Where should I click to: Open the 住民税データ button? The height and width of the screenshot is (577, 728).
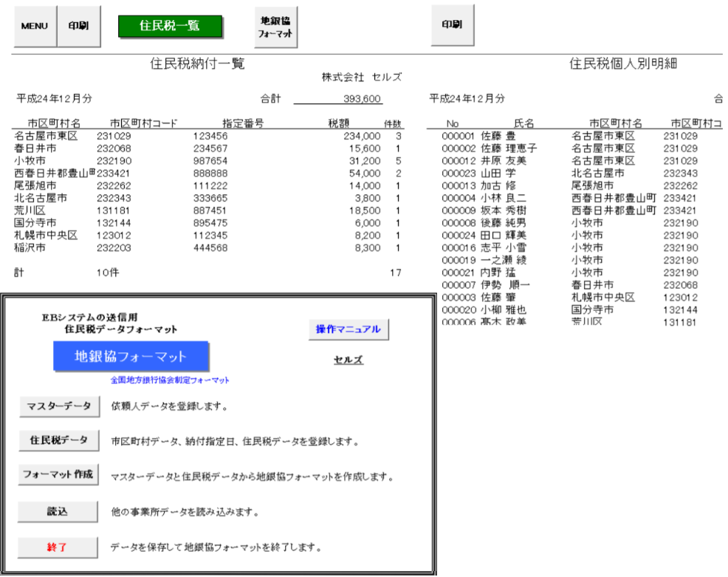[x=58, y=440]
